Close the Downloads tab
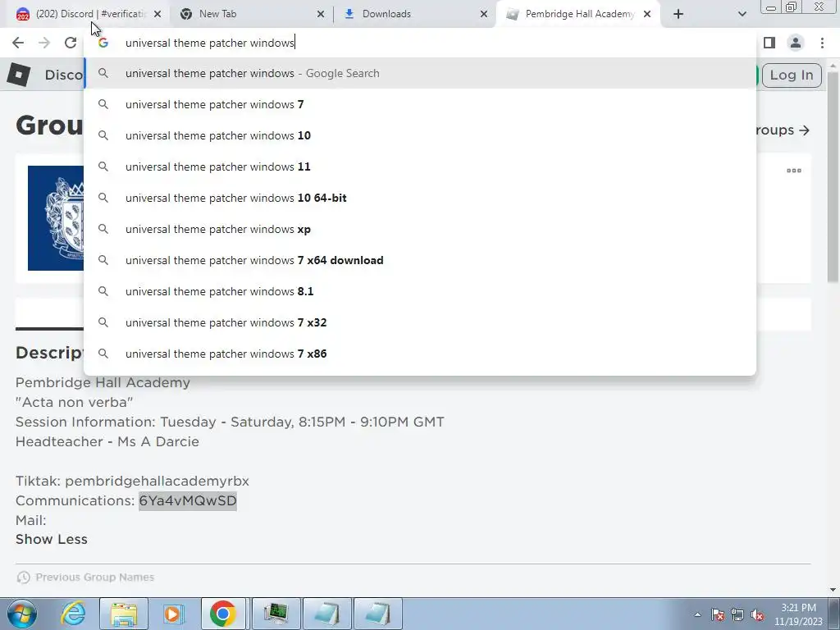This screenshot has height=630, width=840. click(484, 14)
